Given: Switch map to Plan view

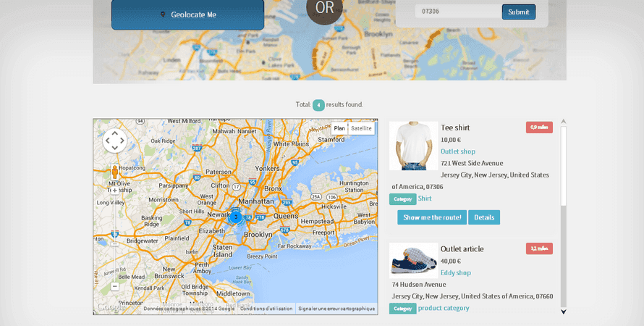Looking at the screenshot, I should tap(339, 128).
